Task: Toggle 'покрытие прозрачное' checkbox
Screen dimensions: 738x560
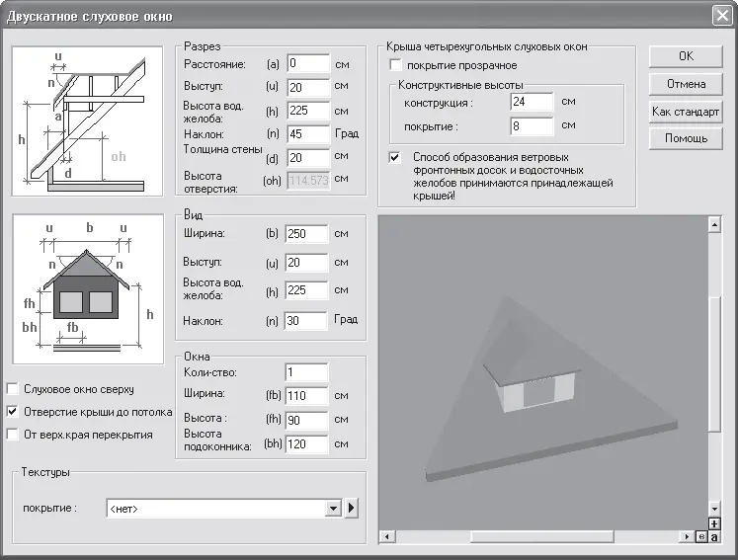Action: pos(395,65)
